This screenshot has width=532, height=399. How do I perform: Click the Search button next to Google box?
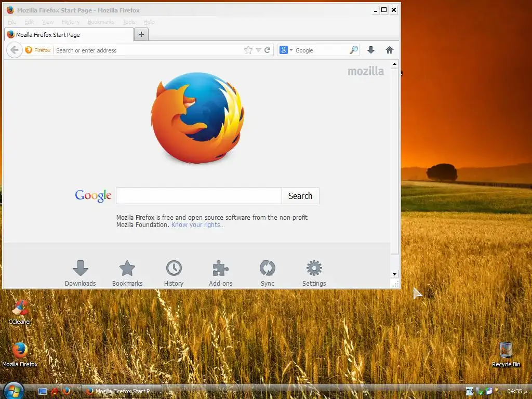coord(300,196)
